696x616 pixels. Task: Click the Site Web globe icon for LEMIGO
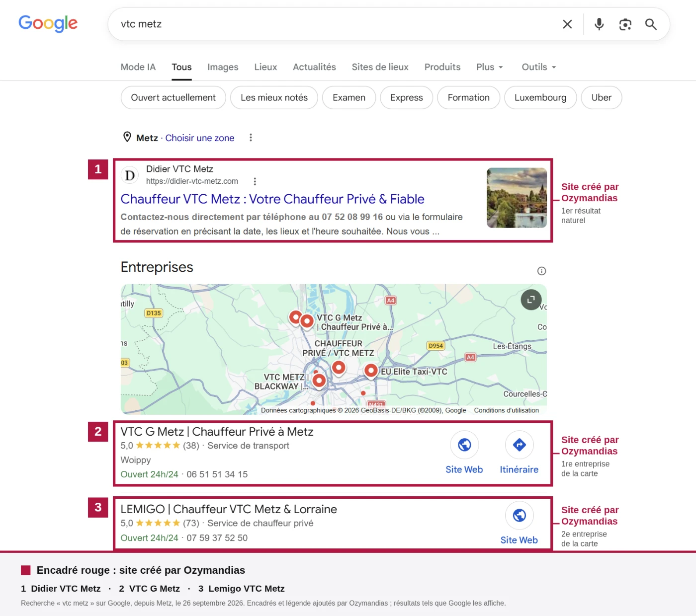[x=520, y=515]
